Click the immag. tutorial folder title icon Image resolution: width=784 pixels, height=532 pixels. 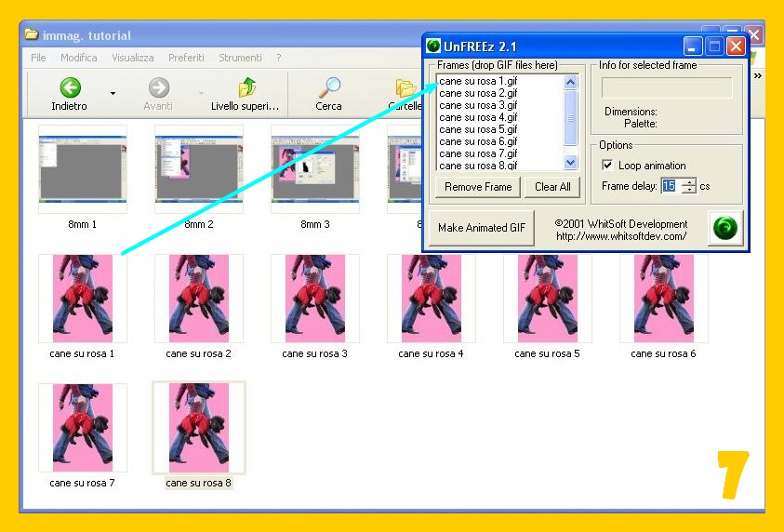coord(31,35)
